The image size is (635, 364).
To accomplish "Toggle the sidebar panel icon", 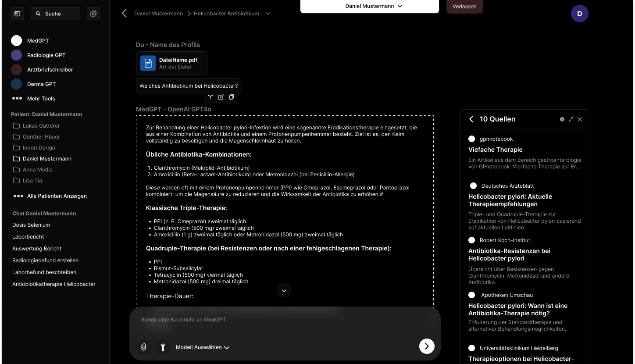I will [18, 14].
